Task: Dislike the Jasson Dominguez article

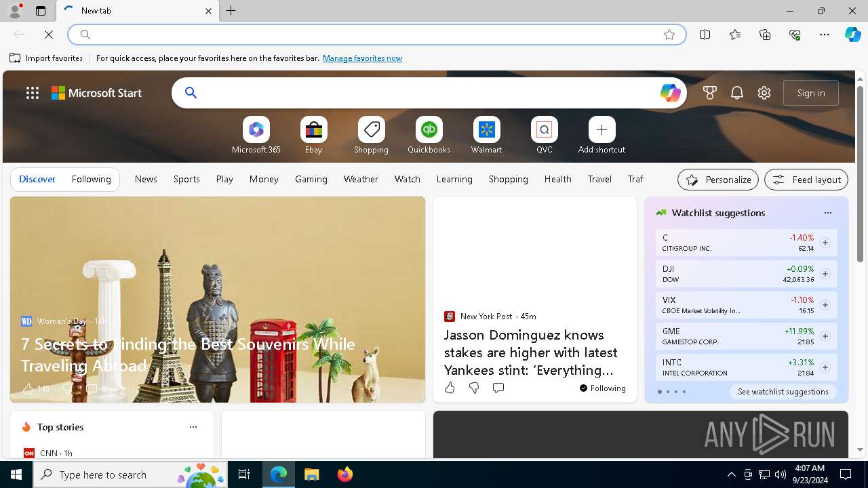Action: tap(474, 388)
